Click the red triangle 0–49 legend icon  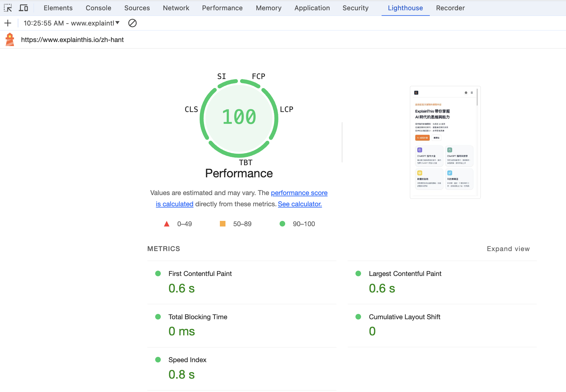pos(167,224)
